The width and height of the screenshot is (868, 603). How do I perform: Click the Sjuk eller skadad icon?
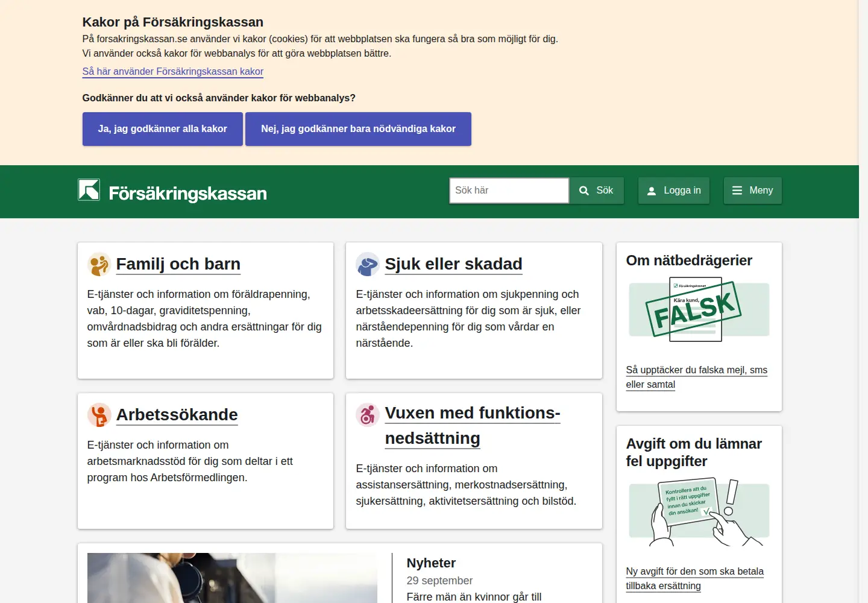point(368,264)
